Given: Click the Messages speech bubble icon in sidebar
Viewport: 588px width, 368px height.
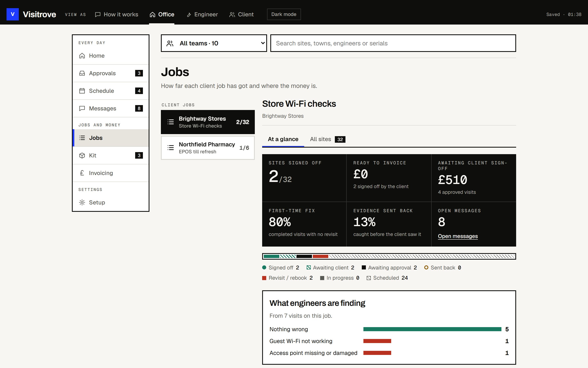Looking at the screenshot, I should (x=82, y=108).
